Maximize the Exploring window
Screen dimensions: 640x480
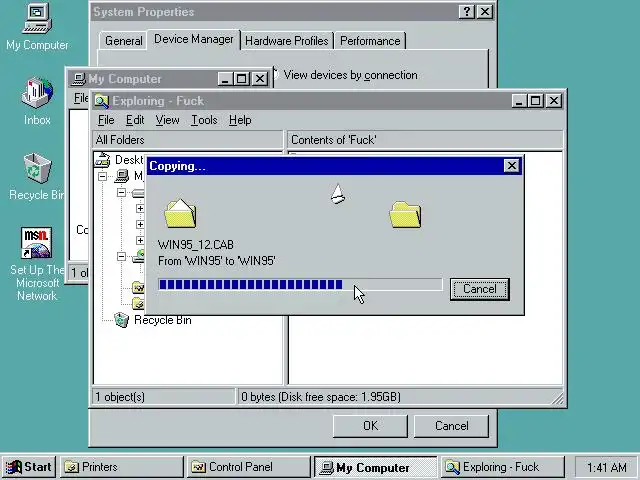(536, 101)
